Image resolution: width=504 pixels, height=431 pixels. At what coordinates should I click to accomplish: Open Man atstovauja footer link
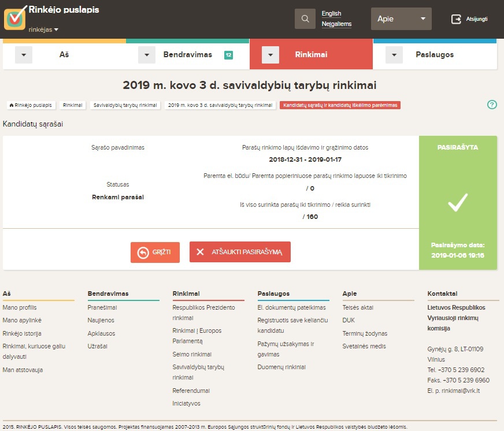coord(23,370)
